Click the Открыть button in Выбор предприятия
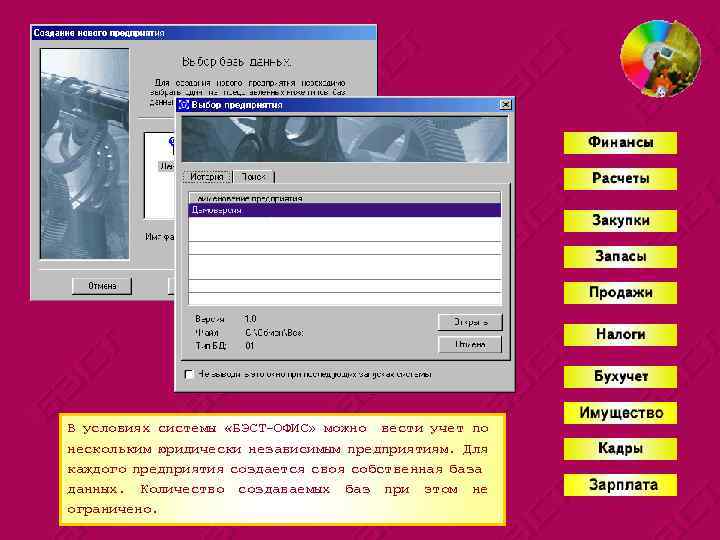 click(x=470, y=322)
